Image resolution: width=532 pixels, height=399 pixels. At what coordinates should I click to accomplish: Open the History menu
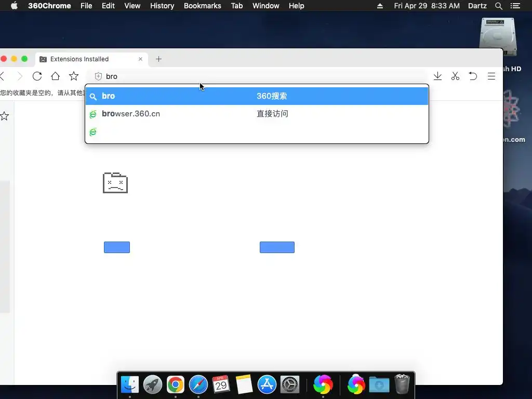(162, 6)
